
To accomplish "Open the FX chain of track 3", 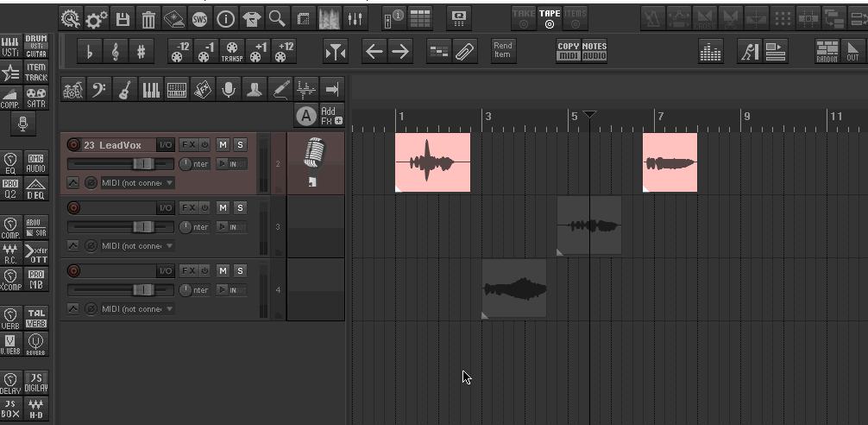I will coord(189,208).
